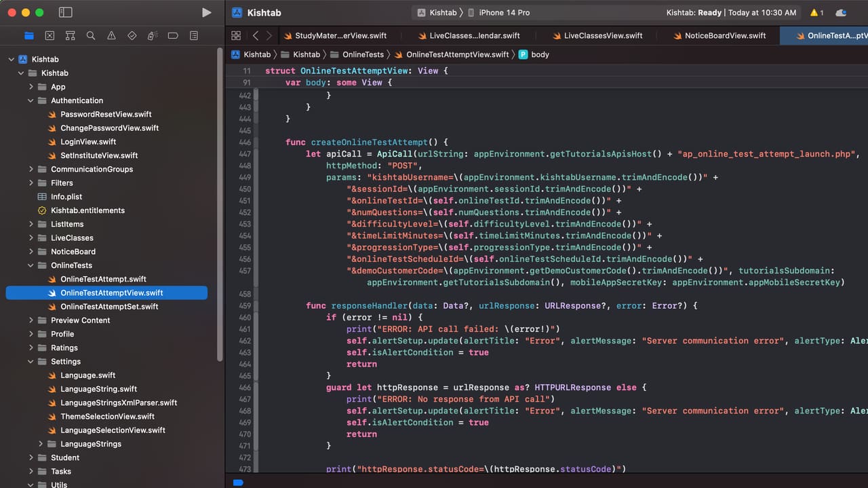868x488 pixels.
Task: Open the Source Control navigator
Action: tap(50, 35)
